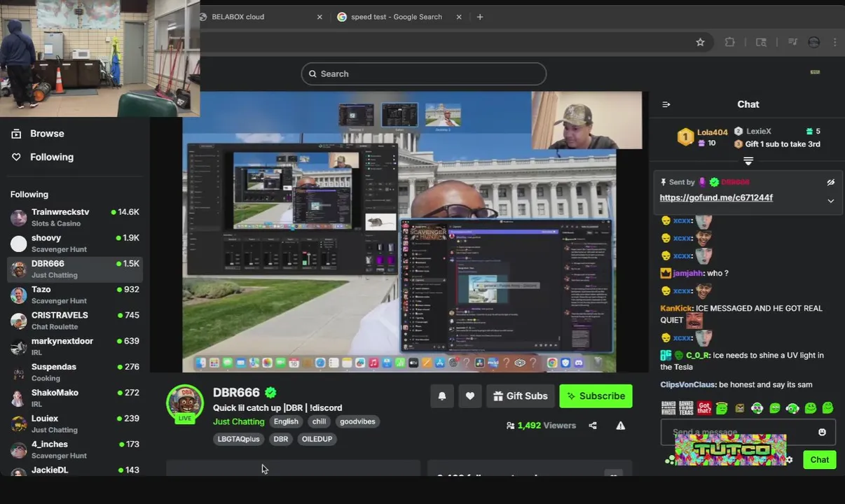
Task: Open chat settings gear icon
Action: pyautogui.click(x=790, y=460)
